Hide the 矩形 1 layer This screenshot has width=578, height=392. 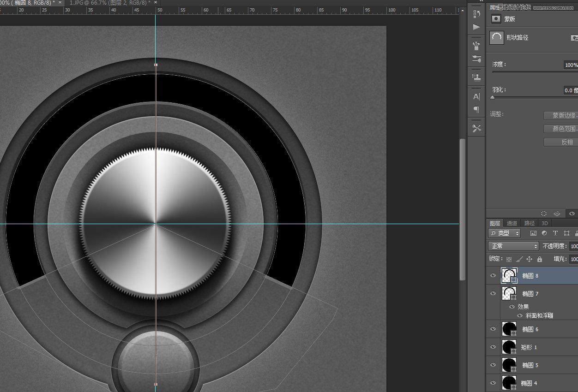493,347
